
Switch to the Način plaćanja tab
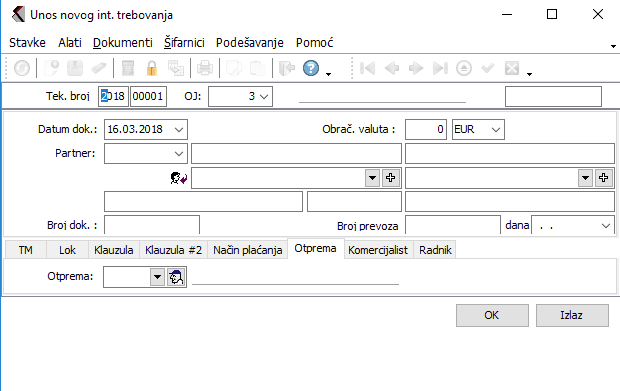coord(248,250)
